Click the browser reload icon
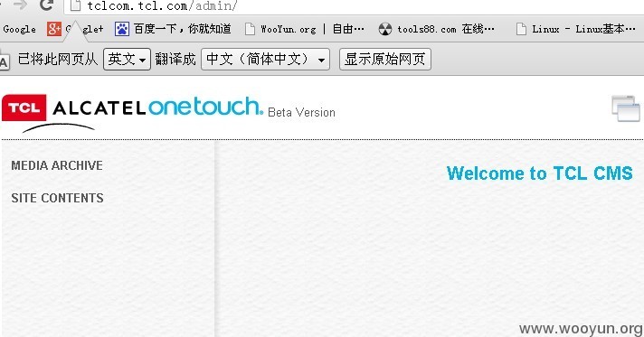 click(x=46, y=5)
